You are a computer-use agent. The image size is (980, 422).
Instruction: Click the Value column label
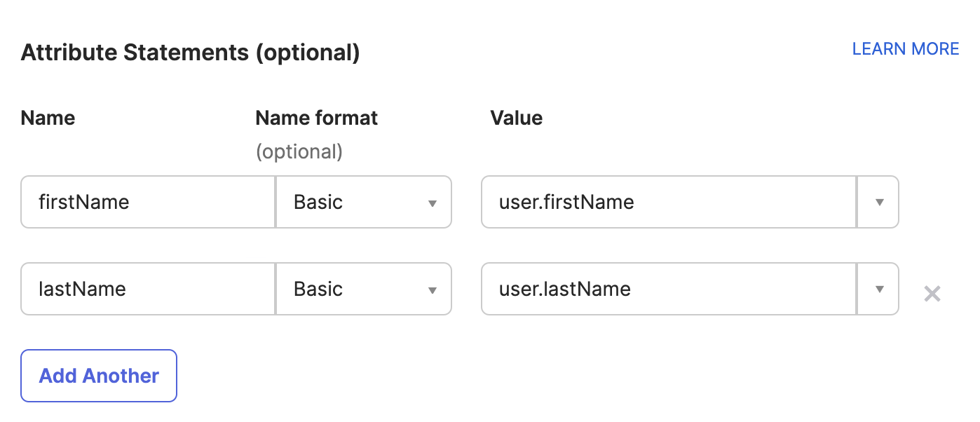click(x=516, y=118)
